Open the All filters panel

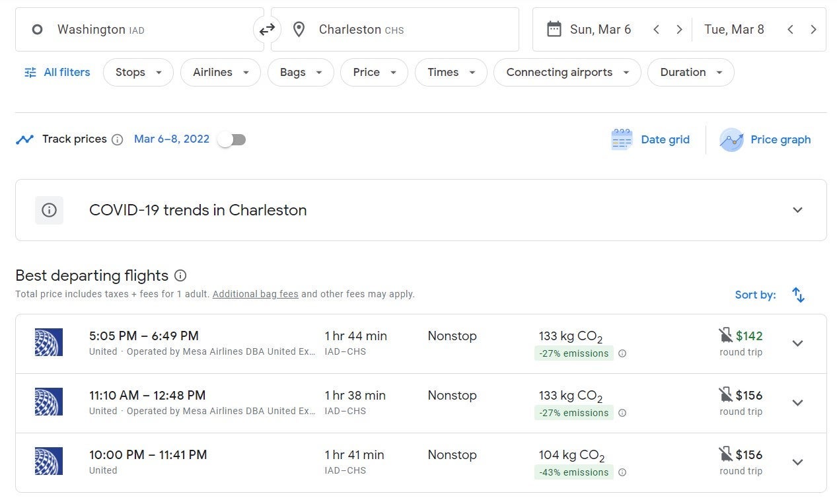pyautogui.click(x=57, y=73)
